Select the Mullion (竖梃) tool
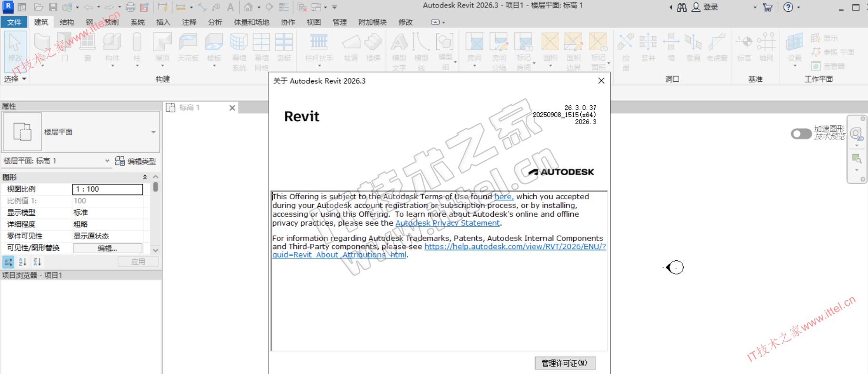Viewport: 868px width, 374px height. pos(284,48)
